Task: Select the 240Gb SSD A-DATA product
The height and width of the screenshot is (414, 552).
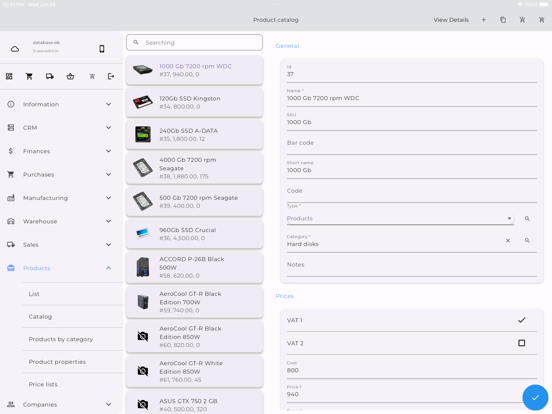Action: pyautogui.click(x=194, y=135)
